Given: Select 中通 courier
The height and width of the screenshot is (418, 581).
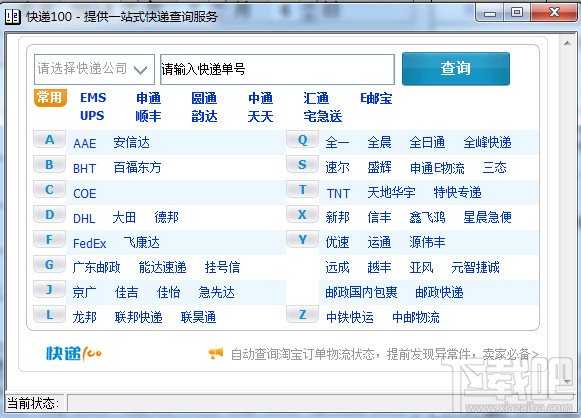Looking at the screenshot, I should (x=260, y=98).
